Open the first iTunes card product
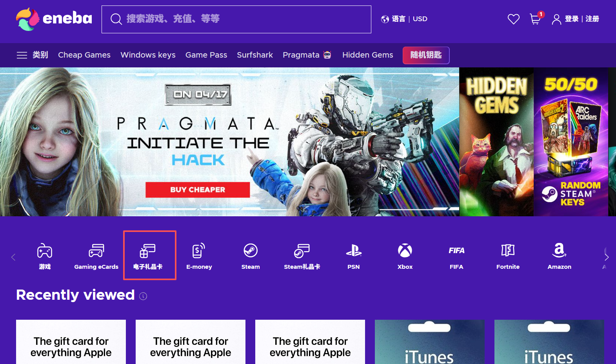Image resolution: width=616 pixels, height=364 pixels. point(430,342)
